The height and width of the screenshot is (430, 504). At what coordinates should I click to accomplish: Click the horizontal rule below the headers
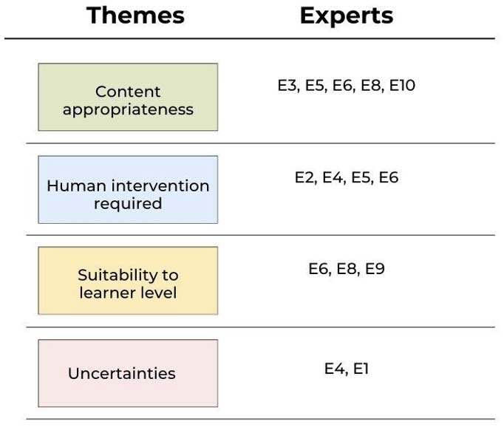(x=249, y=38)
